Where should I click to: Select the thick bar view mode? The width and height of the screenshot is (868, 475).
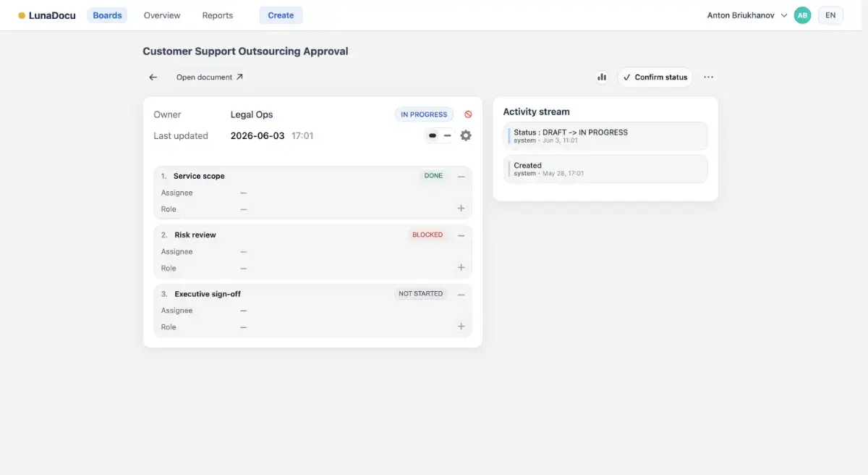433,135
